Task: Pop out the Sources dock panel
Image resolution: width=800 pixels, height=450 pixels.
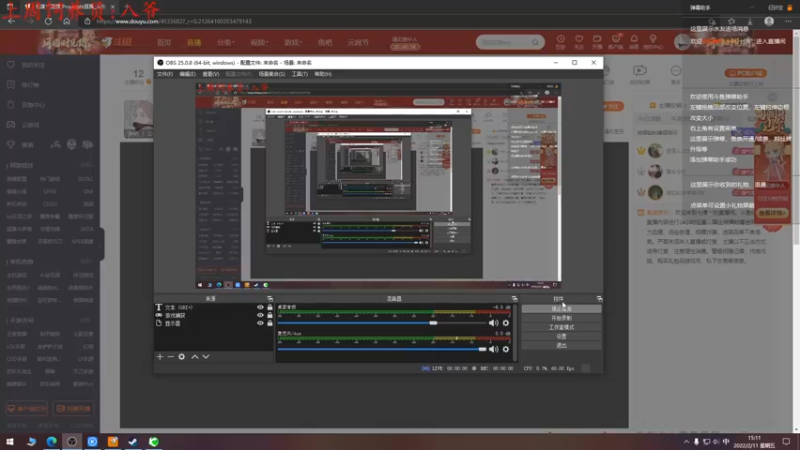Action: tap(270, 298)
